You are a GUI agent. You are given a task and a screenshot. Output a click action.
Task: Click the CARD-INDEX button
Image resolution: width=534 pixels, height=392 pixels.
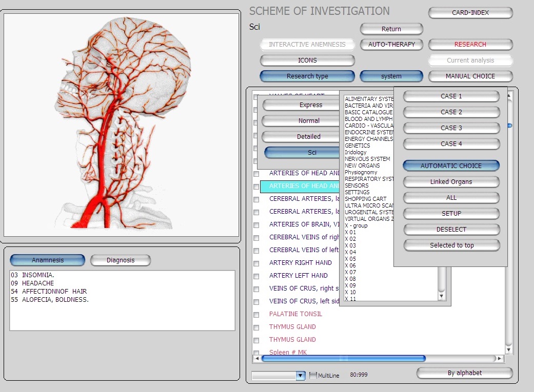[470, 13]
